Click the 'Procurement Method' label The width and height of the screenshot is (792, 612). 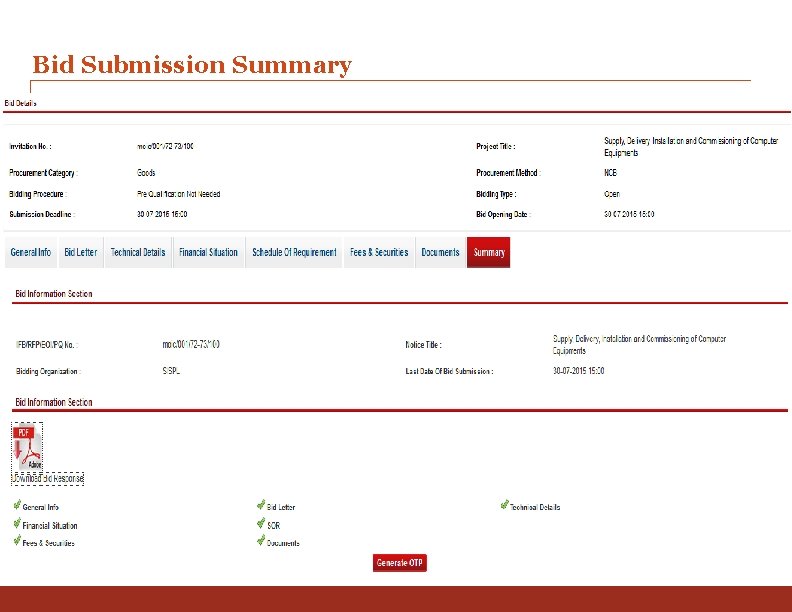(x=508, y=173)
